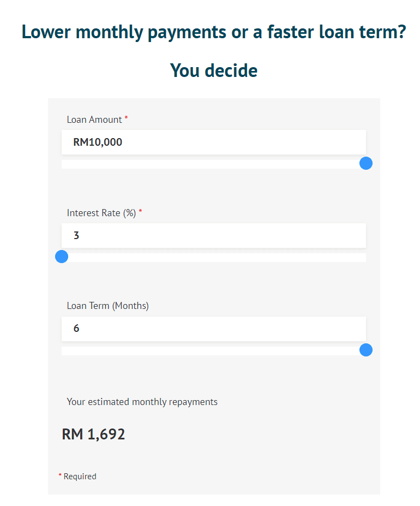
Task: Click the "You decide" heading
Action: (x=213, y=70)
